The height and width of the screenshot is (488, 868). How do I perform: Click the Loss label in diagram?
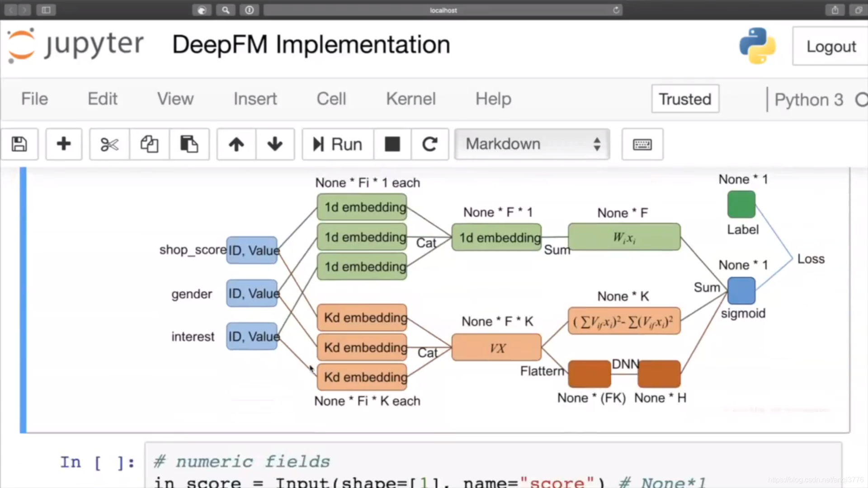(811, 259)
